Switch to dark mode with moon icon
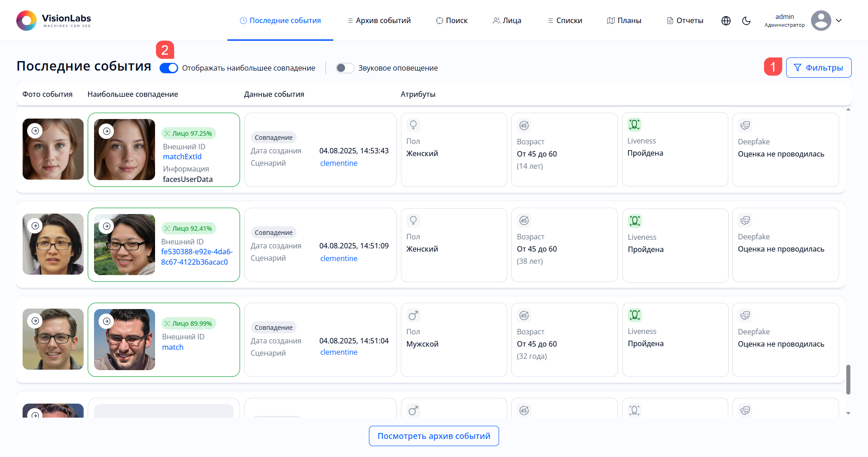This screenshot has width=868, height=457. tap(746, 21)
